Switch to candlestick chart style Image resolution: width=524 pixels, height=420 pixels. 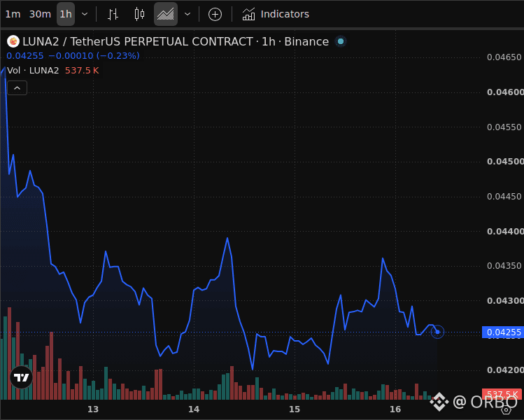[x=139, y=15]
